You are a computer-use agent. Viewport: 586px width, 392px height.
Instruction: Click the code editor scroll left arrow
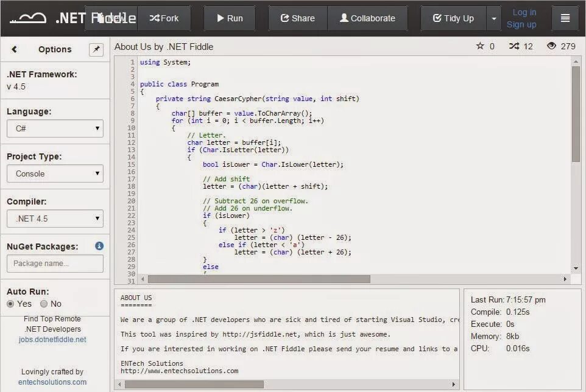pos(143,279)
